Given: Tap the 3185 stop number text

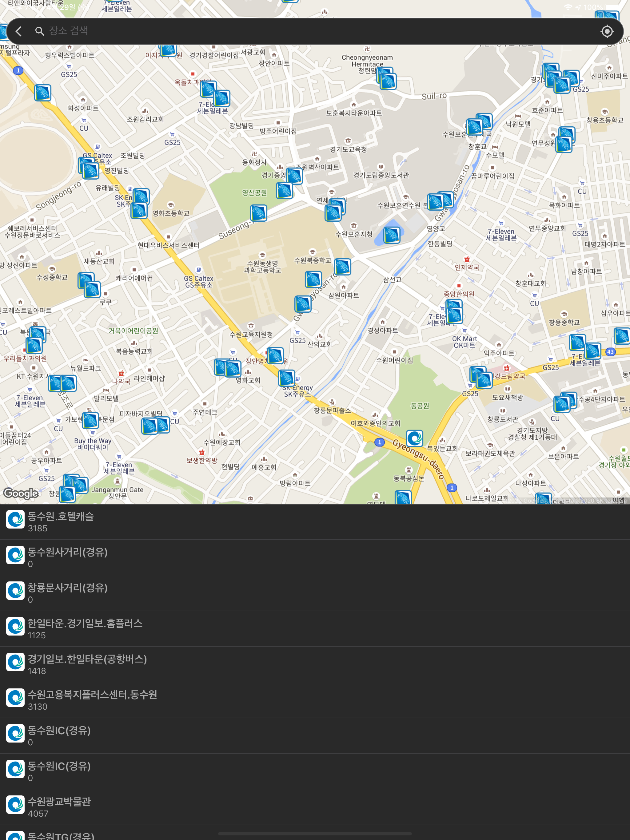Looking at the screenshot, I should [38, 528].
